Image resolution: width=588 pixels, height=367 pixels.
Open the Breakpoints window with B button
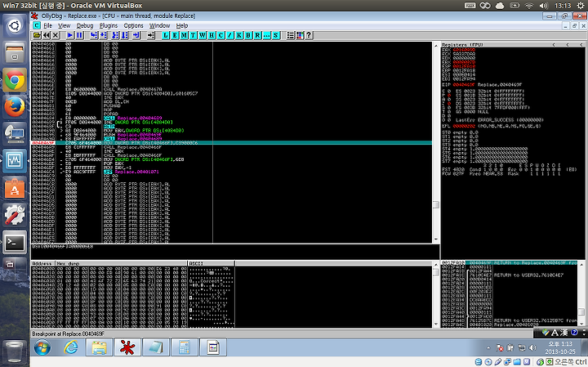point(248,35)
